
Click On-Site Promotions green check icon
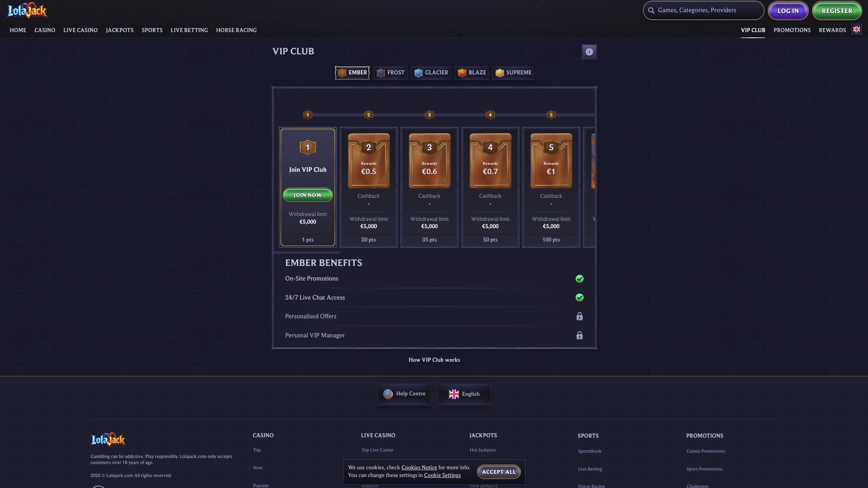579,279
